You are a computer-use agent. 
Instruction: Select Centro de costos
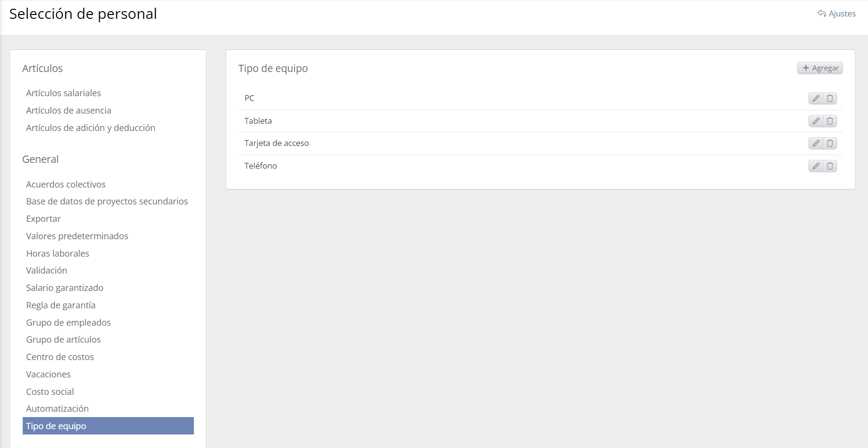click(60, 357)
